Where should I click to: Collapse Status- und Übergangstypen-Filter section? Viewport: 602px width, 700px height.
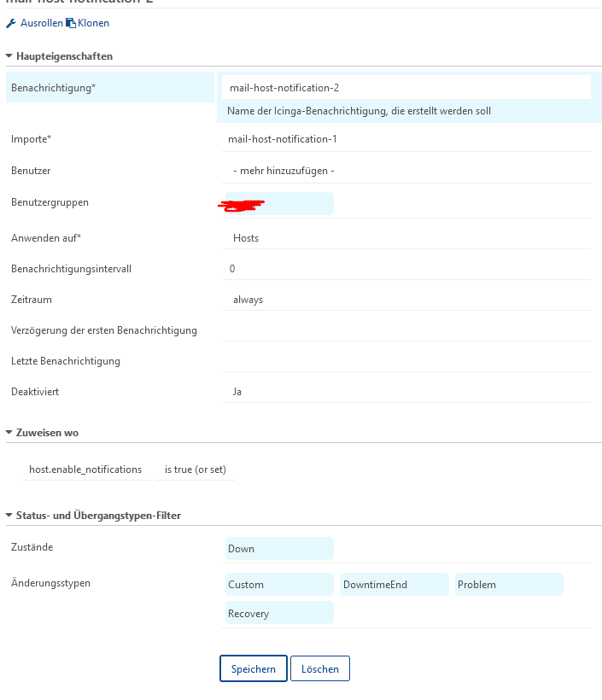click(x=9, y=515)
